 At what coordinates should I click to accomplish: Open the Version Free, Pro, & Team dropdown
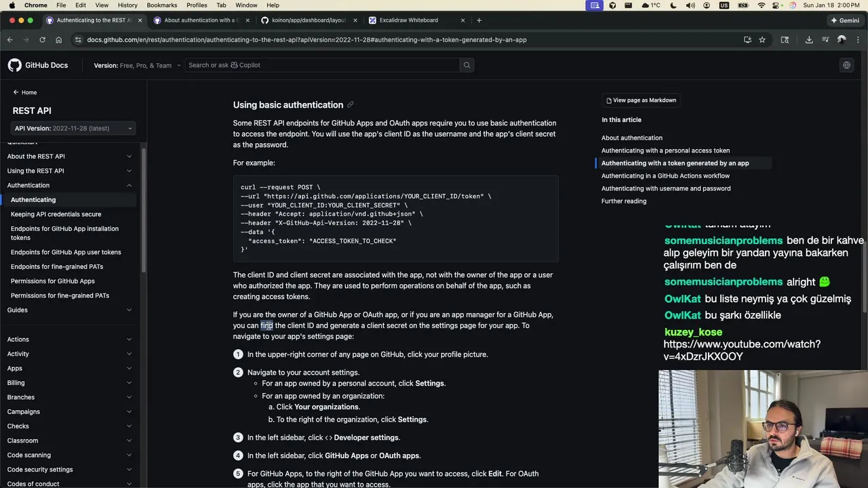tap(137, 66)
